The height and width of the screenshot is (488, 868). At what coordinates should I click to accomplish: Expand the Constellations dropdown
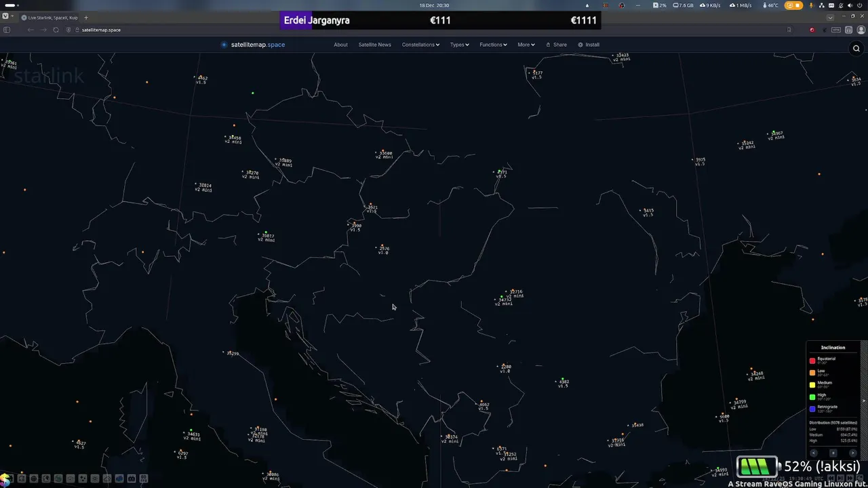point(420,45)
